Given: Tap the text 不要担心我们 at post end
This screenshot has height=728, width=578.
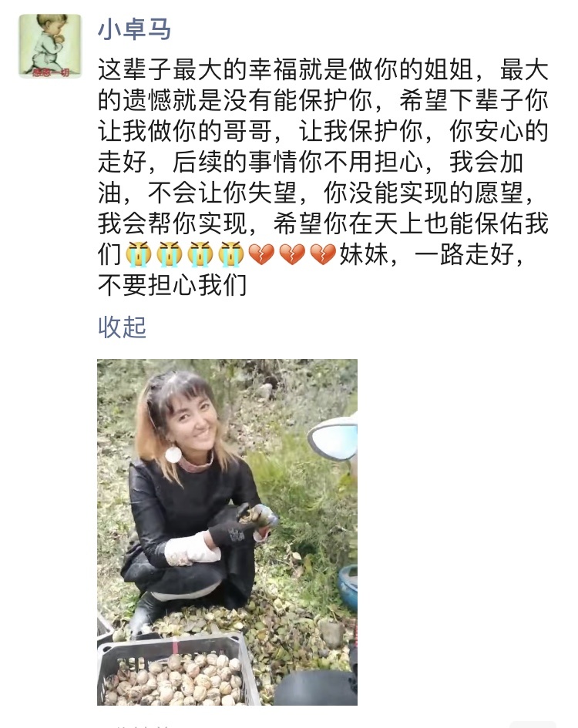Looking at the screenshot, I should click(x=173, y=284).
